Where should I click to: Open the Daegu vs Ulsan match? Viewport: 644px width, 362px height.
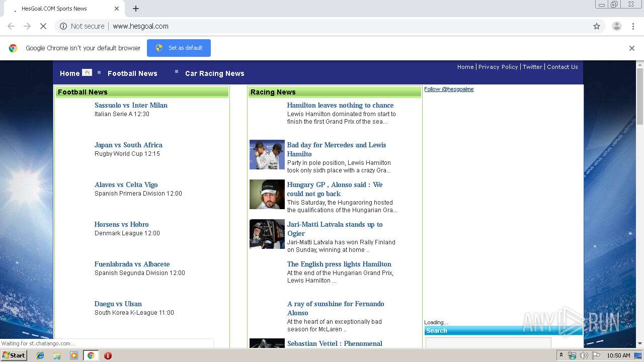click(118, 304)
